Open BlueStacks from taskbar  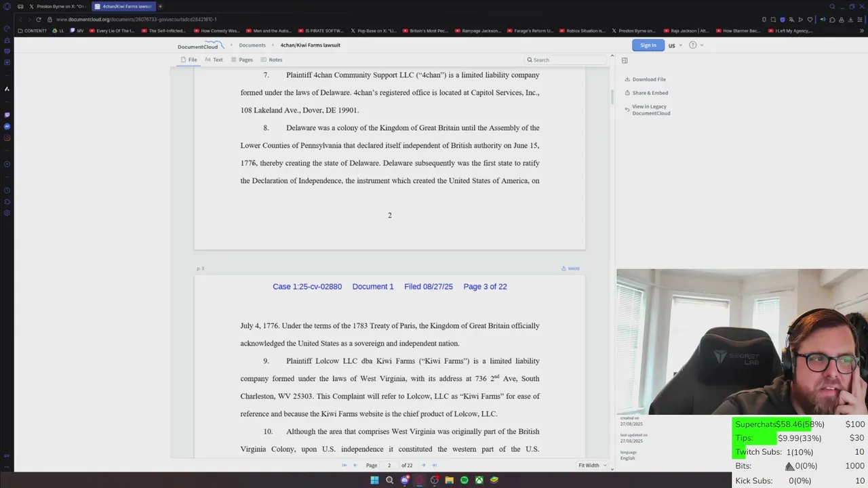494,480
